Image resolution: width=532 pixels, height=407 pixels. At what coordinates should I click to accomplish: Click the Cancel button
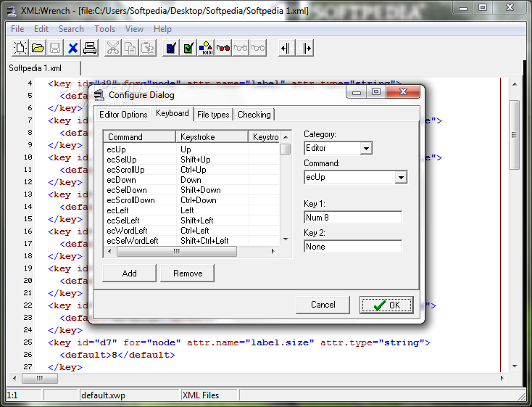(323, 305)
